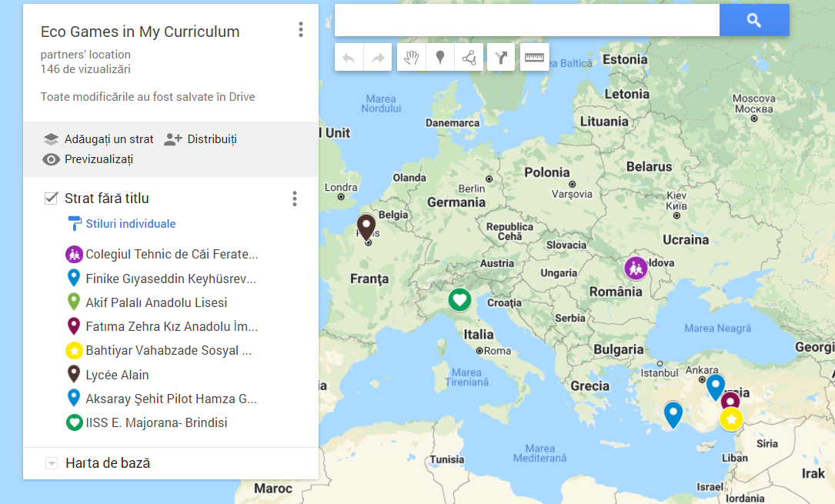Click the Distribuiți share label
835x504 pixels.
tap(212, 139)
